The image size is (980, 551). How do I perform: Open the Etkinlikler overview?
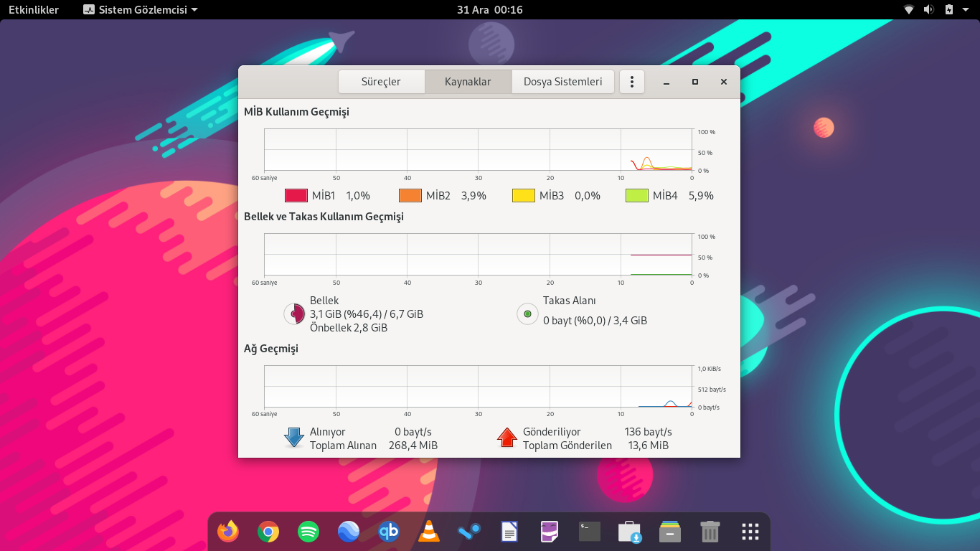[x=34, y=9]
